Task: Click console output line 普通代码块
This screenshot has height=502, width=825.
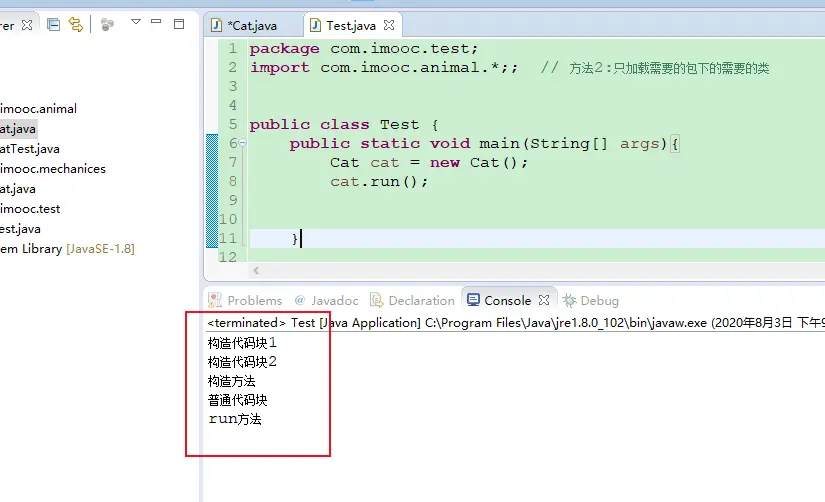Action: tap(237, 400)
